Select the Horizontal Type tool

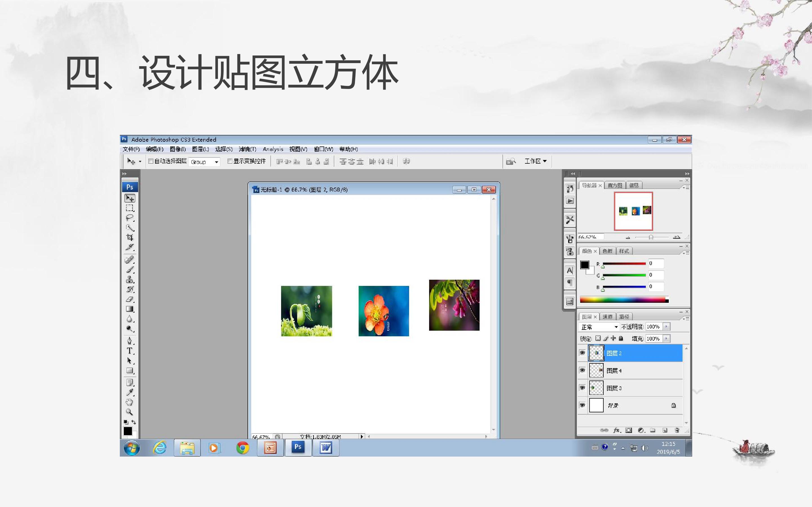(130, 351)
